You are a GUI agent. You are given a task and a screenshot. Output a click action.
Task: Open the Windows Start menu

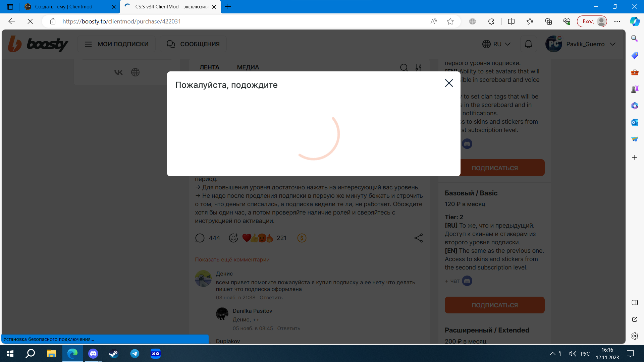[x=10, y=354]
